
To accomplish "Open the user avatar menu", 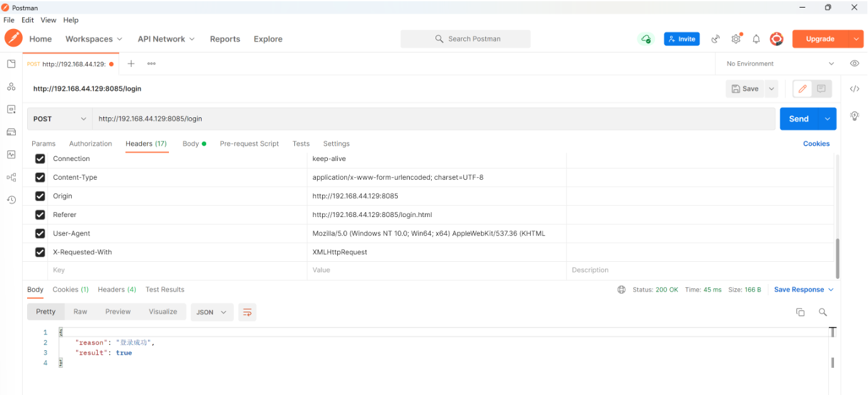I will coord(777,39).
